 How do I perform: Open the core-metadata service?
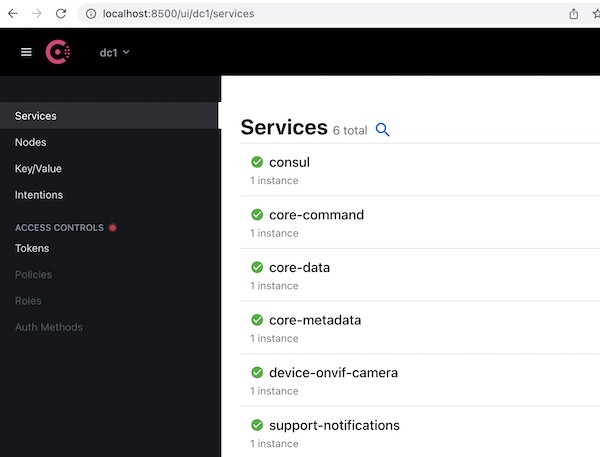[x=315, y=320]
